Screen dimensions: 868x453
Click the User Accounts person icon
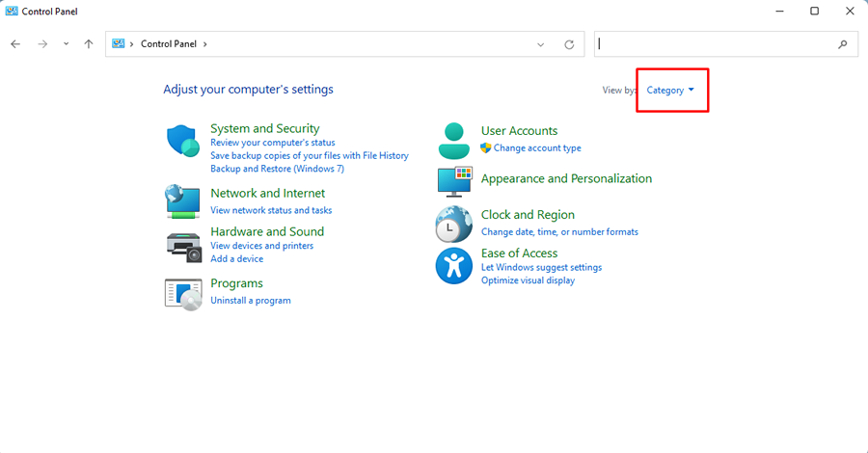click(453, 141)
